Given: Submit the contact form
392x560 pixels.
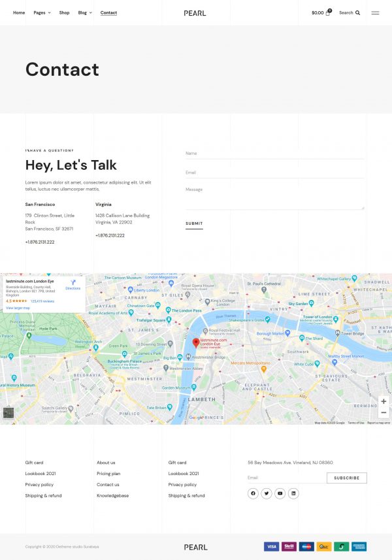Looking at the screenshot, I should pos(194,223).
